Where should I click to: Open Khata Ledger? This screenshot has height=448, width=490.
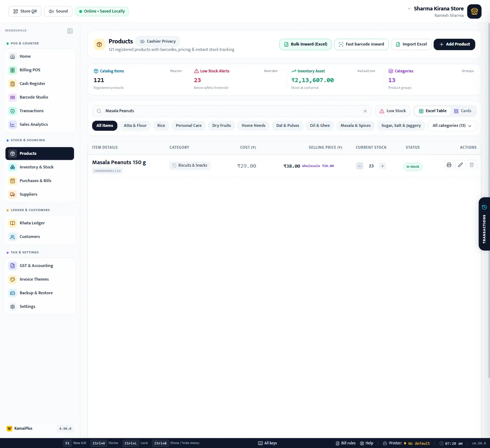40,223
